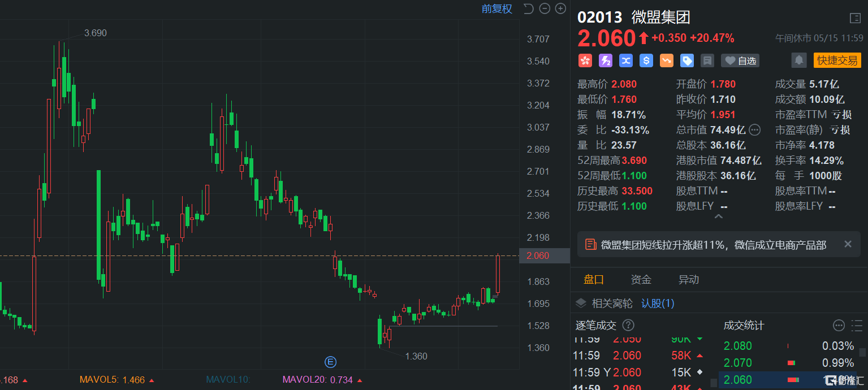868x390 pixels.
Task: Click the 量比 23.57 value
Action: (624, 145)
